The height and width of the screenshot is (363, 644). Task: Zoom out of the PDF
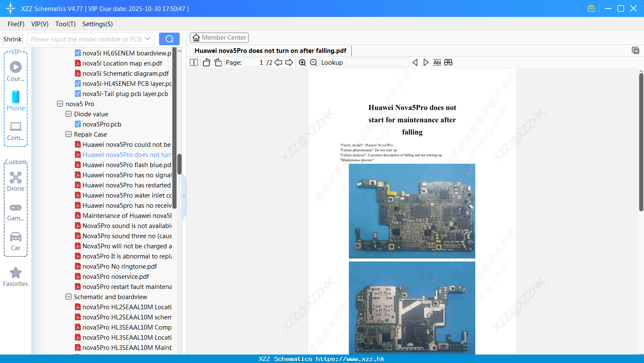click(x=313, y=63)
